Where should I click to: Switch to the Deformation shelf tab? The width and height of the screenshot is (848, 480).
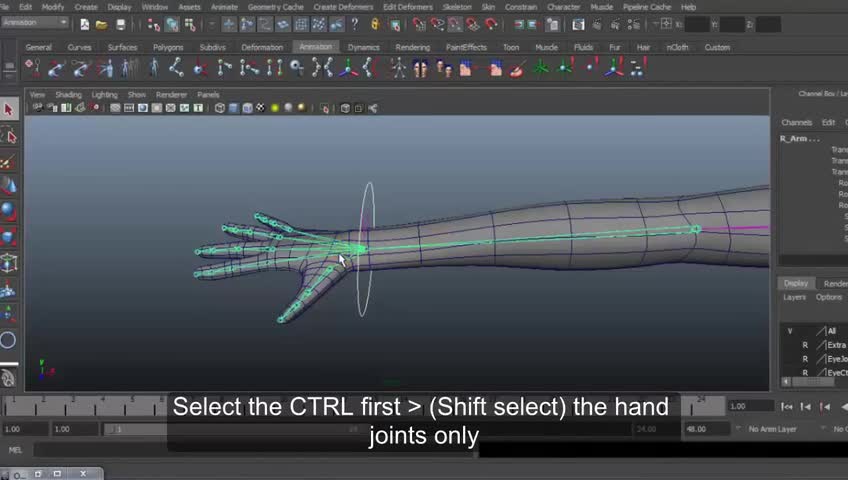point(262,48)
